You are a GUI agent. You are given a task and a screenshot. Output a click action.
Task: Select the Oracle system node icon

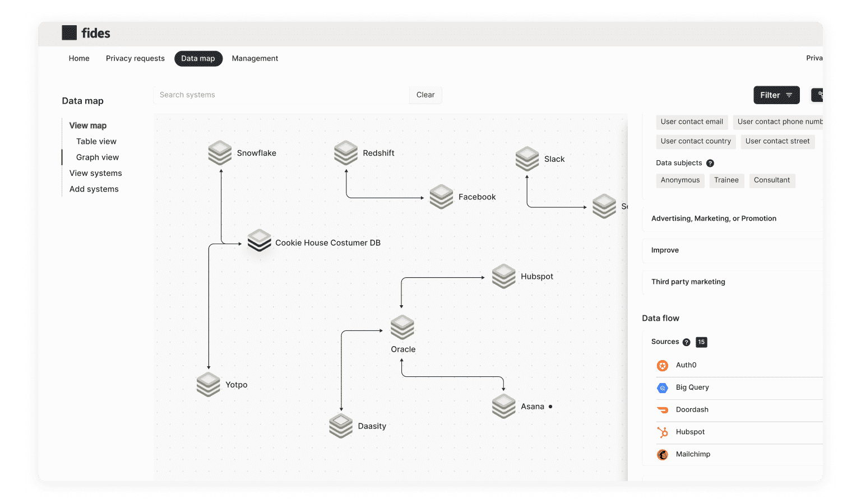402,328
